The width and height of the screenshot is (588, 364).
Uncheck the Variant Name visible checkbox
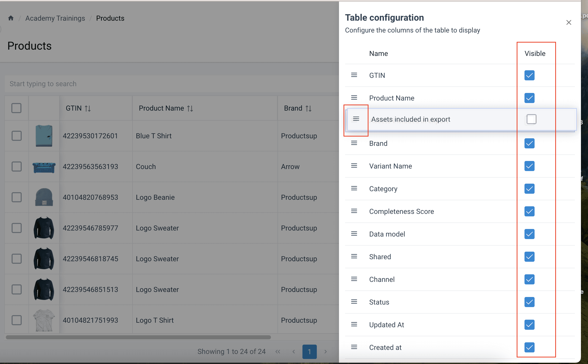point(529,166)
